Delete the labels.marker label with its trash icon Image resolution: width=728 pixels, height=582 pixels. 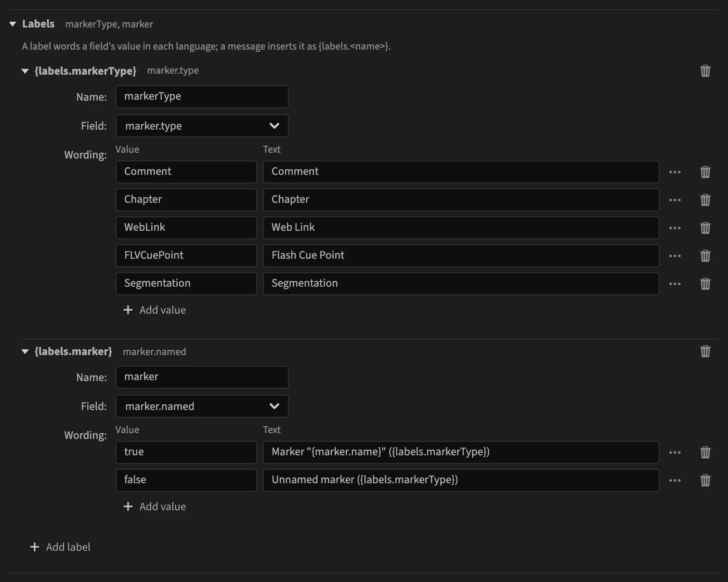(x=705, y=351)
